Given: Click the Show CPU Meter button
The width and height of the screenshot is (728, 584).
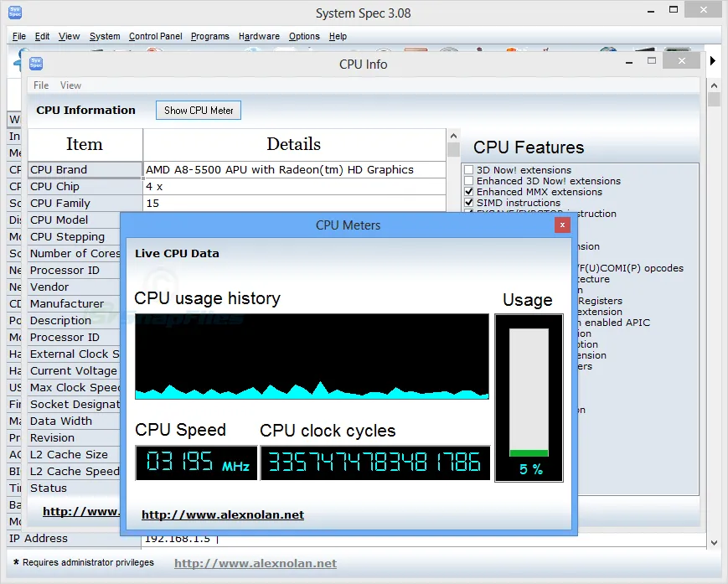Looking at the screenshot, I should [199, 111].
